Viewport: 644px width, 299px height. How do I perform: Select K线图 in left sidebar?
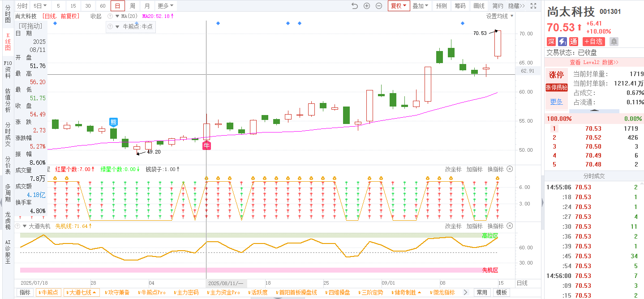click(8, 41)
